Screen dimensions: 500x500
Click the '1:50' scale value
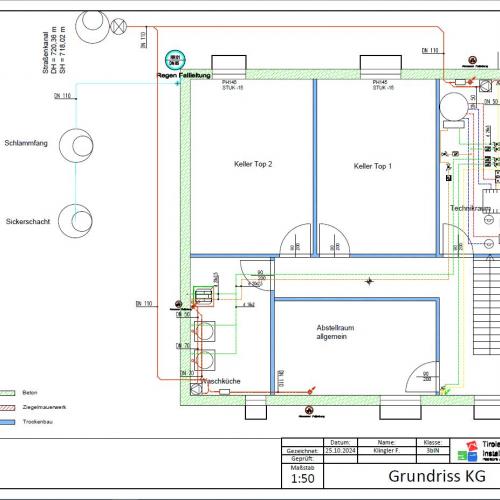pos(303,479)
